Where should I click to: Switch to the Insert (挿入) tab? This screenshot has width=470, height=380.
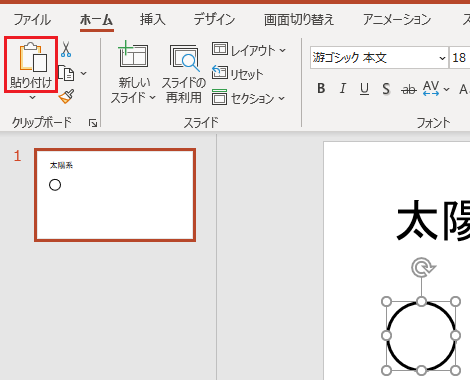point(152,20)
